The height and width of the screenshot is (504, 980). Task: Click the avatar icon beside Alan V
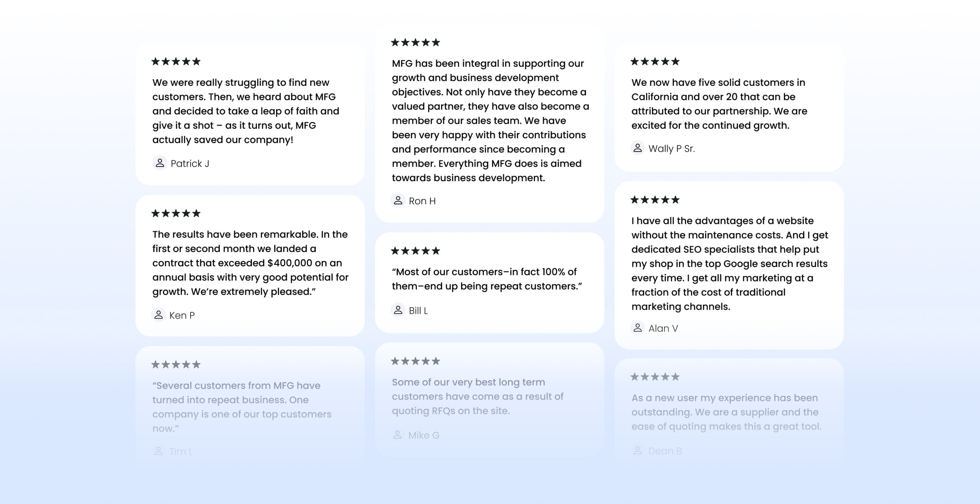coord(637,328)
